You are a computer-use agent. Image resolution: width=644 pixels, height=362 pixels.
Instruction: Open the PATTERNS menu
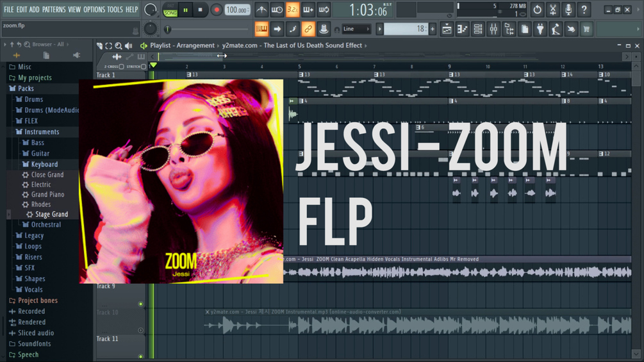[x=54, y=10]
